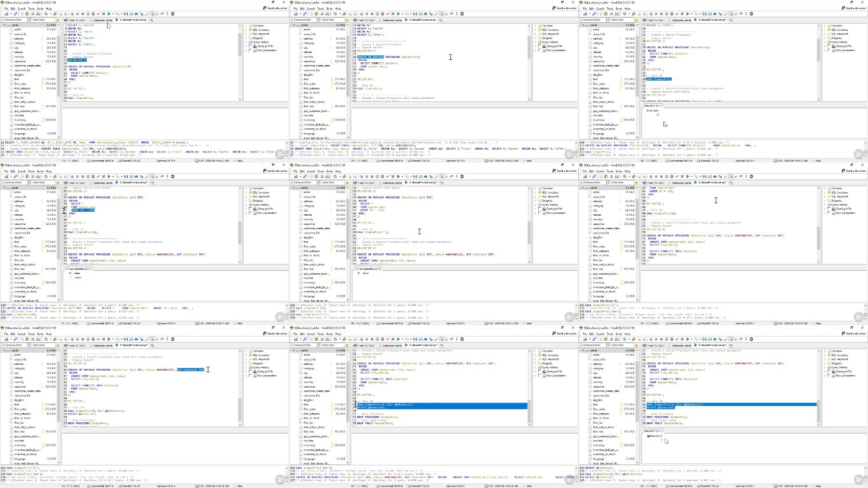Screen dimensions: 868x488
Task: Tick Query profile checkbox in top-center frame
Action: click(x=540, y=46)
